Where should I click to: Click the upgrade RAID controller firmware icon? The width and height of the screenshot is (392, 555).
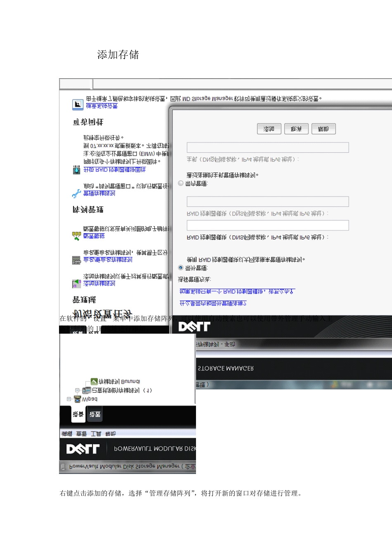tap(77, 170)
